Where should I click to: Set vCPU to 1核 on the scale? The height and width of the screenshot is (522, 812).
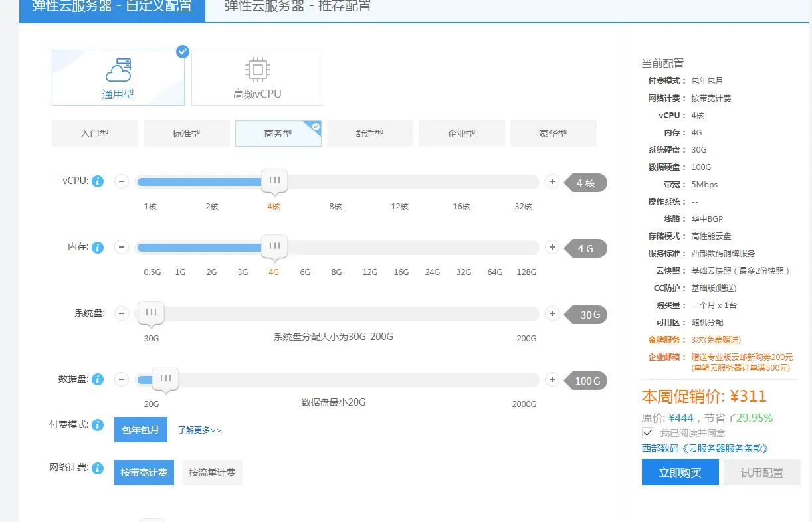coord(151,207)
